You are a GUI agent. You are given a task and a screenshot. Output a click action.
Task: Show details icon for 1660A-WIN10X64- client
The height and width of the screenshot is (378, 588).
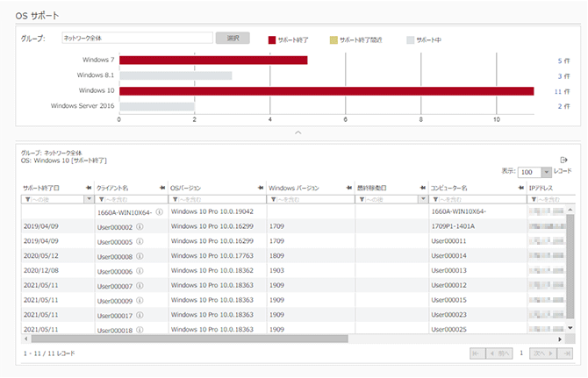pos(159,212)
